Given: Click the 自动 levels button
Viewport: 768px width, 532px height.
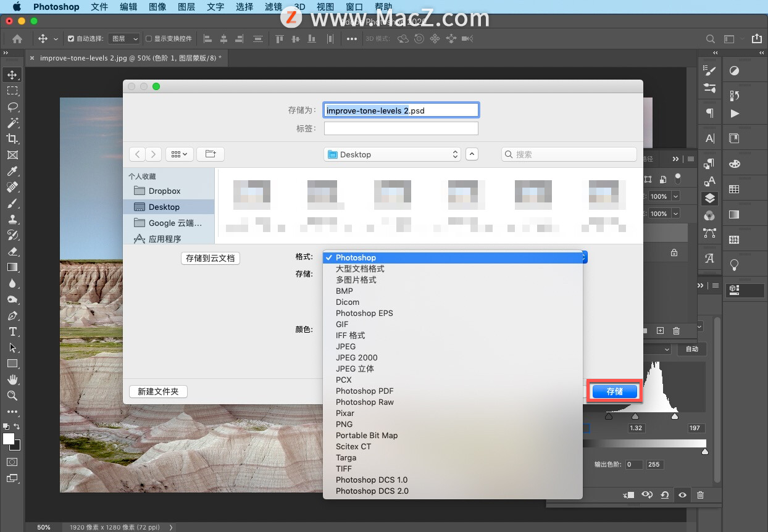Looking at the screenshot, I should [692, 349].
